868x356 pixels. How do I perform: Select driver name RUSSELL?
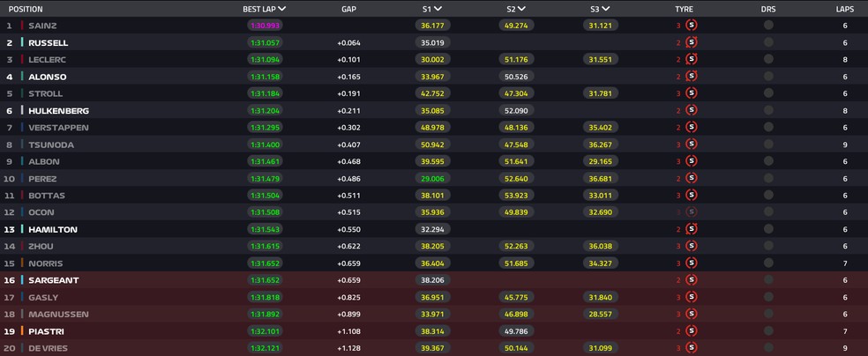49,42
